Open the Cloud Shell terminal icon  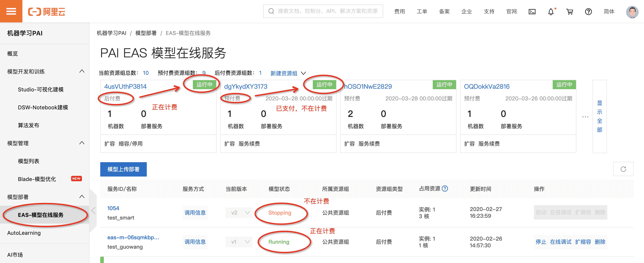pyautogui.click(x=532, y=11)
